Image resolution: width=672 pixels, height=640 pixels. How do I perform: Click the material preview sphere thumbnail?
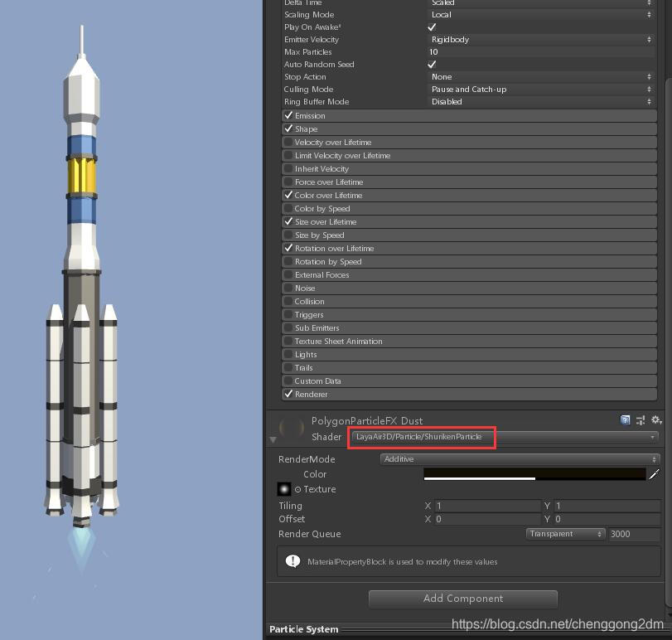click(290, 428)
